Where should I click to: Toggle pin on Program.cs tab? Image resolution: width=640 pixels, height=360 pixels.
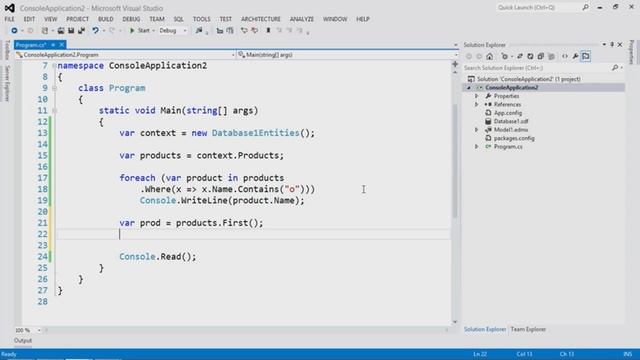tap(53, 45)
